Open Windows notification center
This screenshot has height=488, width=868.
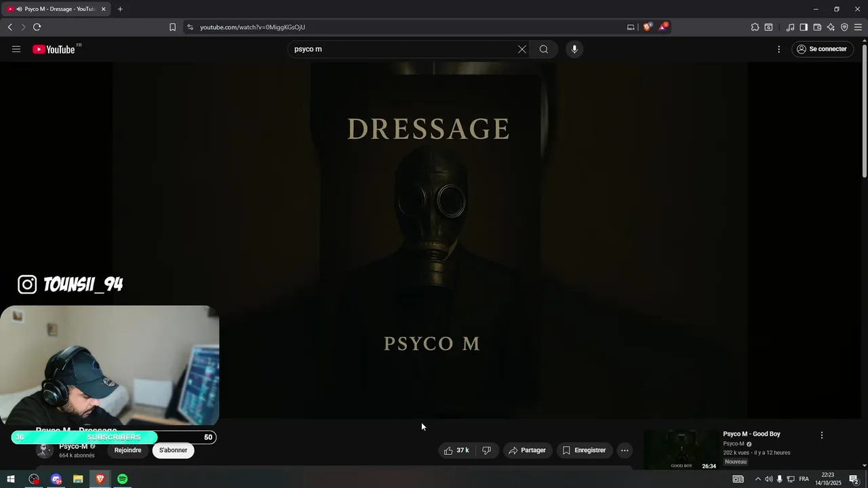[x=854, y=479]
